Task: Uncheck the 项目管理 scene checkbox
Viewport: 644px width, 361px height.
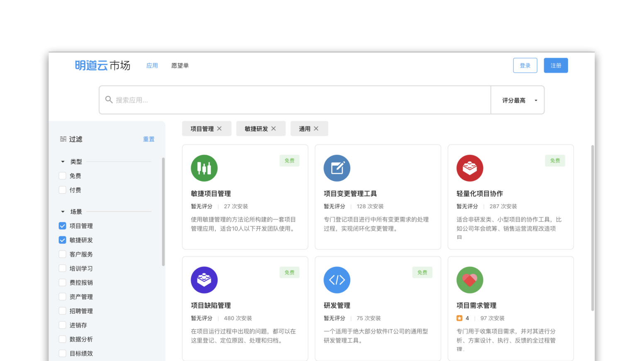Action: click(x=62, y=226)
